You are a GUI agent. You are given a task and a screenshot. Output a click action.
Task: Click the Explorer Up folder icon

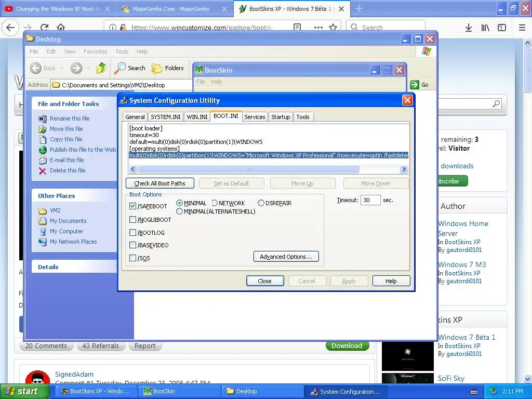pos(101,68)
